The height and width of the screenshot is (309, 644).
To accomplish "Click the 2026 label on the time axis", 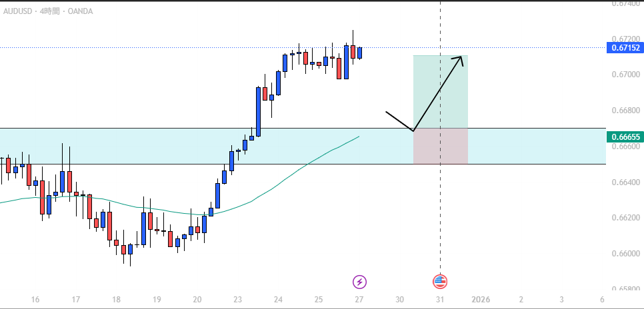I will click(x=480, y=300).
